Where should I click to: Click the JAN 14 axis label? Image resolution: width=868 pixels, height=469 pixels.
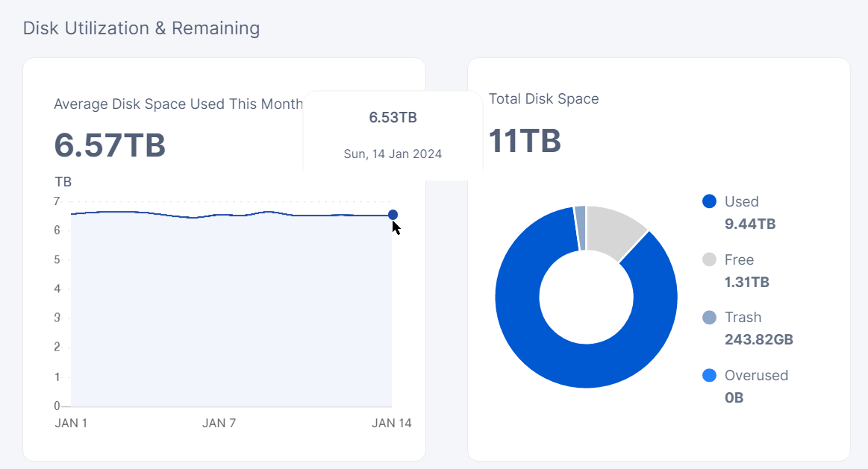click(x=392, y=424)
